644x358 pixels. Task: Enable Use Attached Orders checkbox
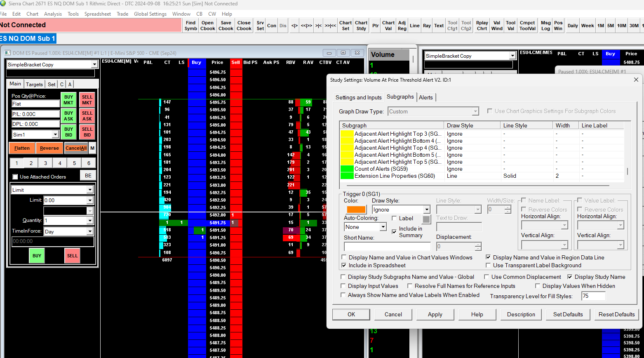(16, 177)
